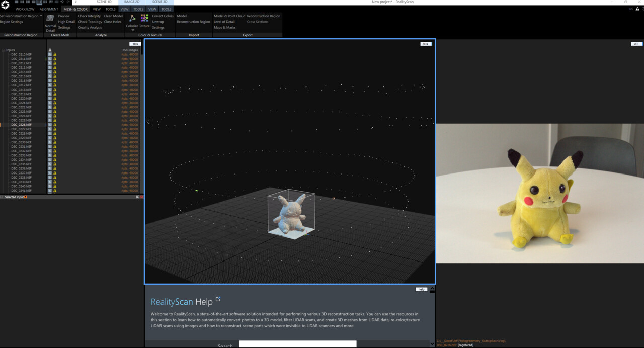Click Close Holes
Image resolution: width=644 pixels, height=348 pixels.
113,22
